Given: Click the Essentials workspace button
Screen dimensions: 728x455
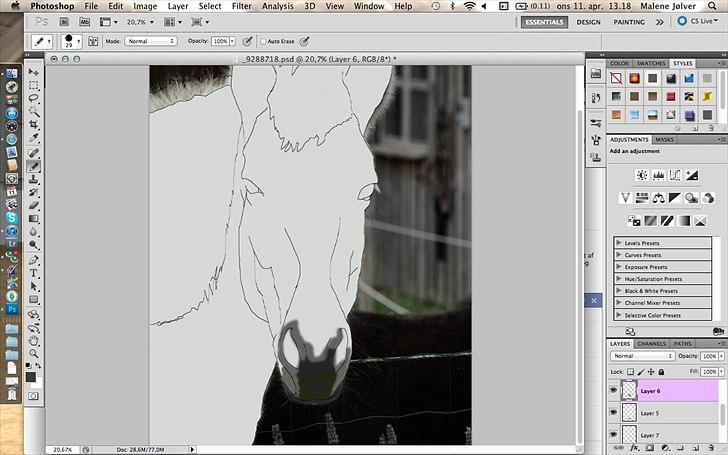Looking at the screenshot, I should pos(544,21).
